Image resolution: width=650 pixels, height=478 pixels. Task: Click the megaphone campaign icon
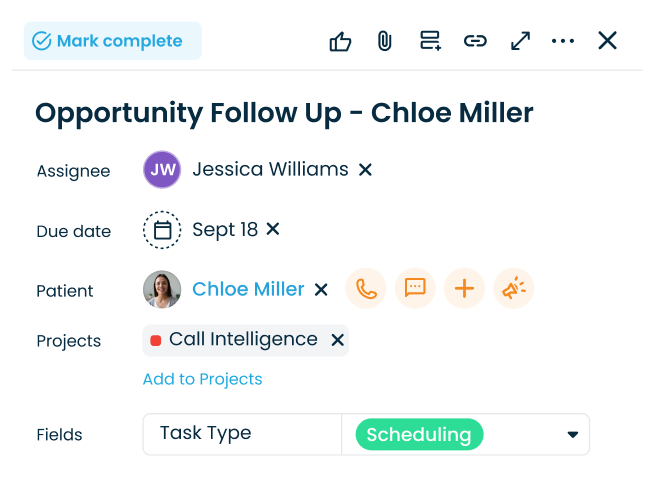[x=514, y=289]
